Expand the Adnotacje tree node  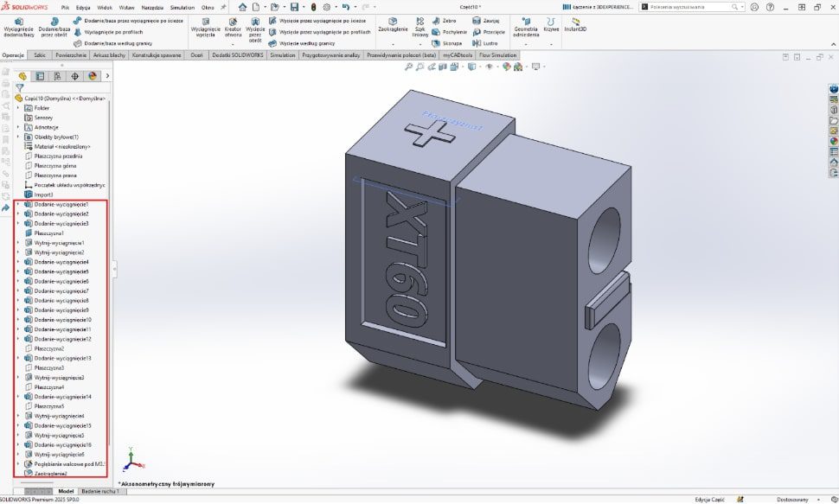point(17,127)
